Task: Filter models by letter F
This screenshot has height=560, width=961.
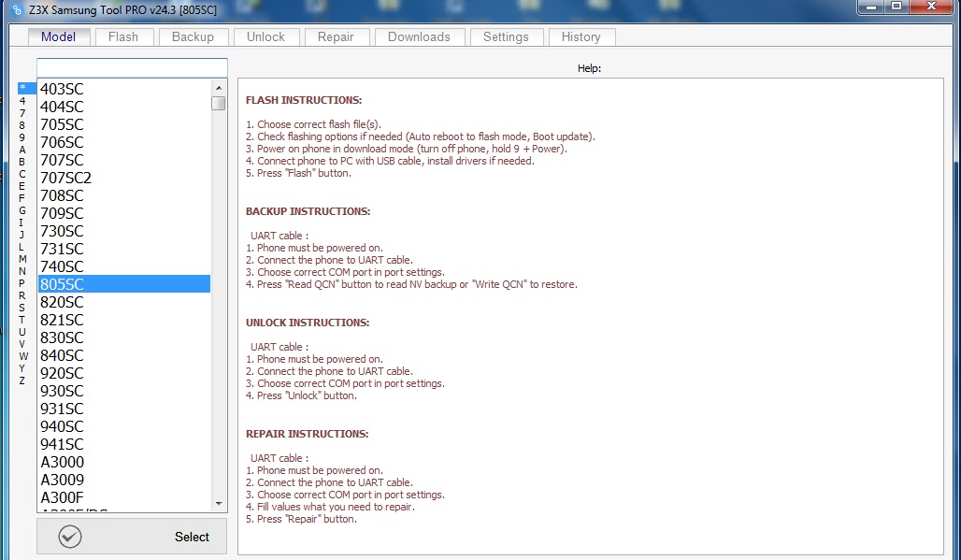Action: pyautogui.click(x=22, y=198)
